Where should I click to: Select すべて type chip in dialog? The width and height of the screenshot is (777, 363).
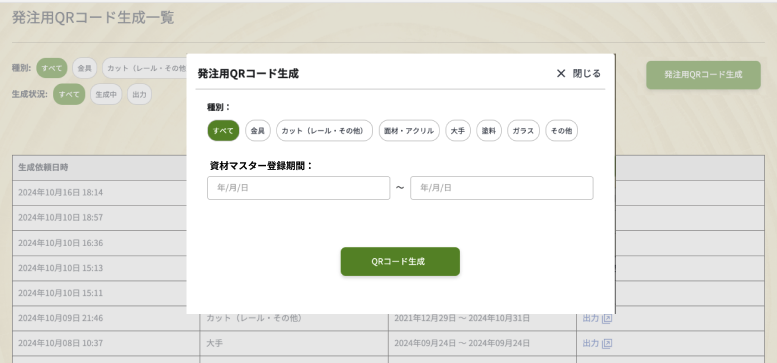[223, 131]
